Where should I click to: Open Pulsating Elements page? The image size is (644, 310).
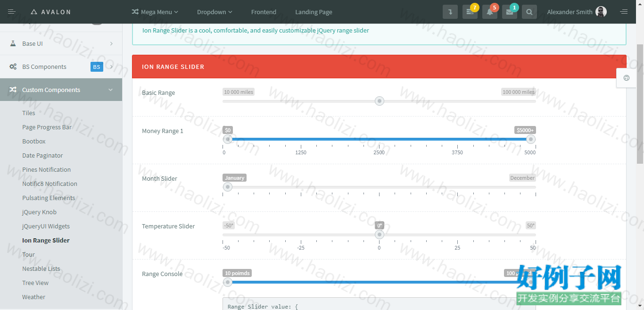coord(49,198)
